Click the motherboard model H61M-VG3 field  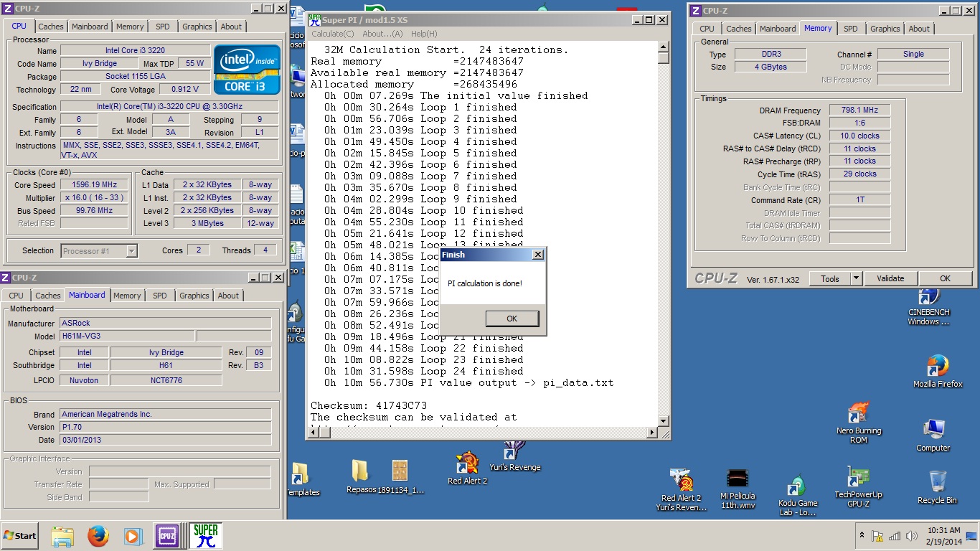tap(127, 336)
